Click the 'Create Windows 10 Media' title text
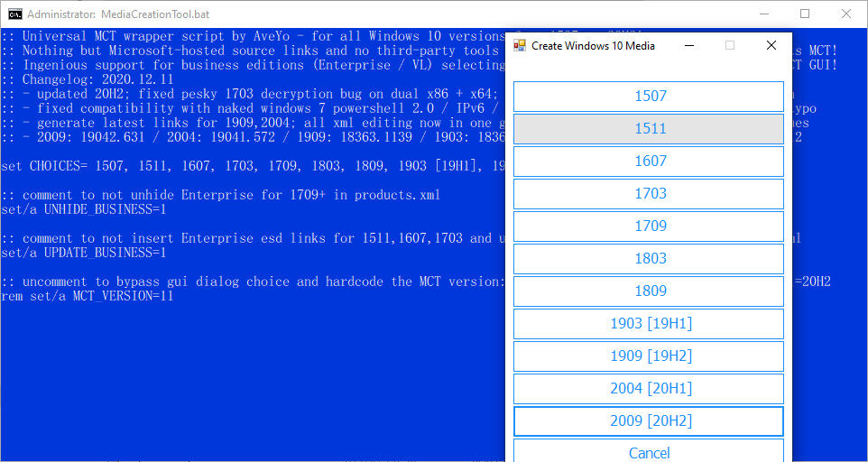The width and height of the screenshot is (868, 462). [593, 46]
